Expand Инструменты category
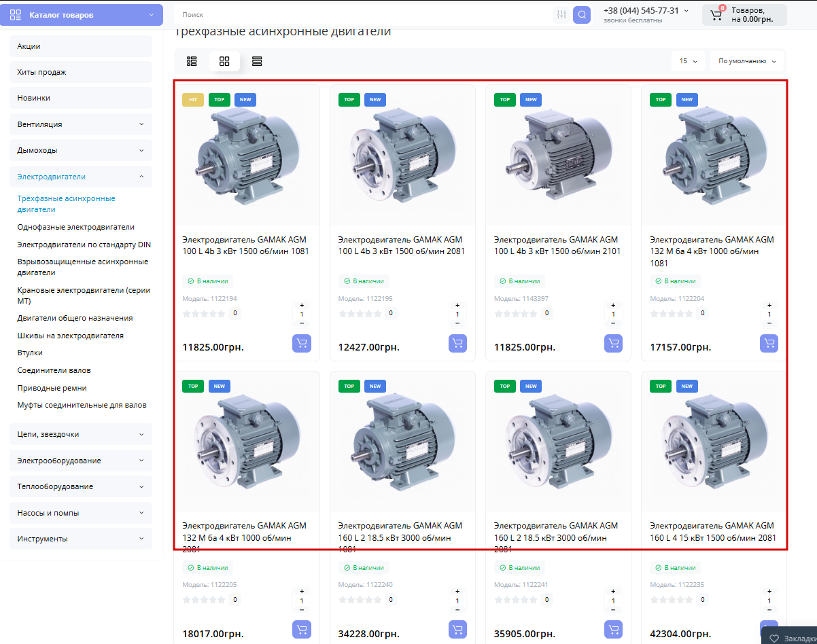 pyautogui.click(x=141, y=539)
